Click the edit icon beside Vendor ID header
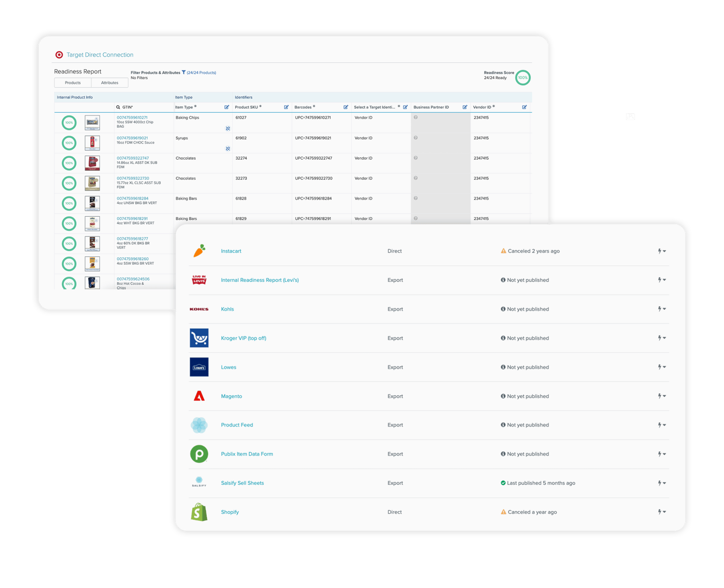Image resolution: width=724 pixels, height=588 pixels. 524,107
